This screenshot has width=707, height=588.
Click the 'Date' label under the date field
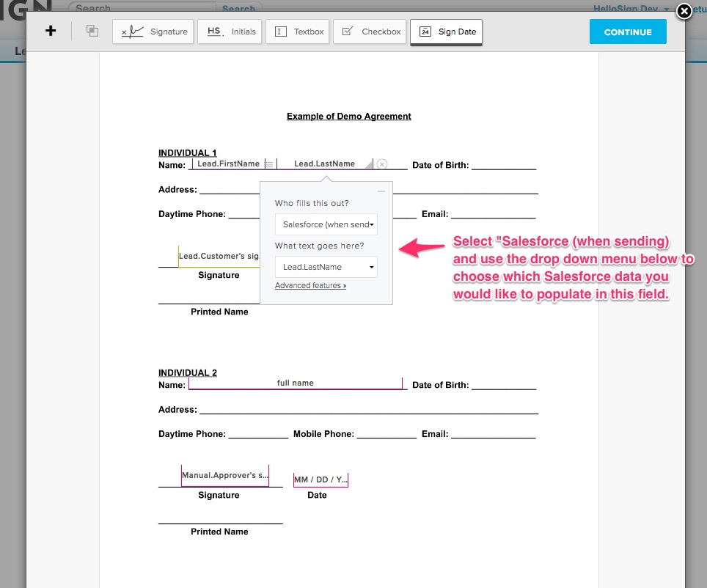click(317, 495)
